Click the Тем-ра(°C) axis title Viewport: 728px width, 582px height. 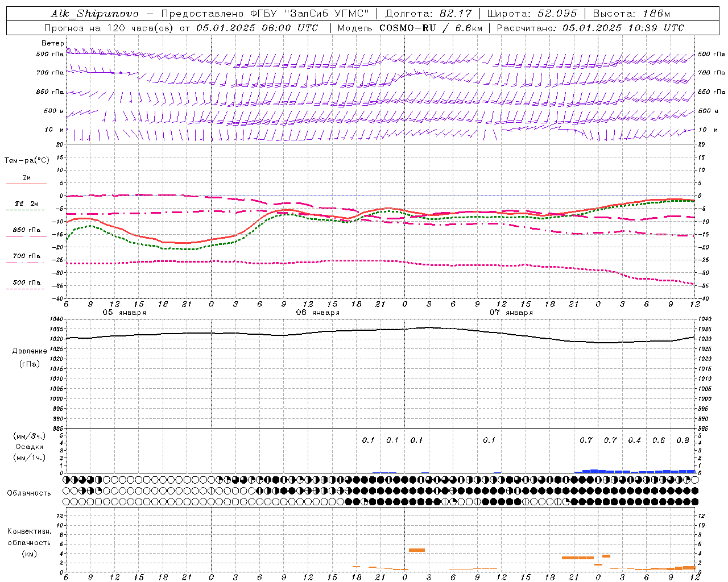tap(27, 161)
